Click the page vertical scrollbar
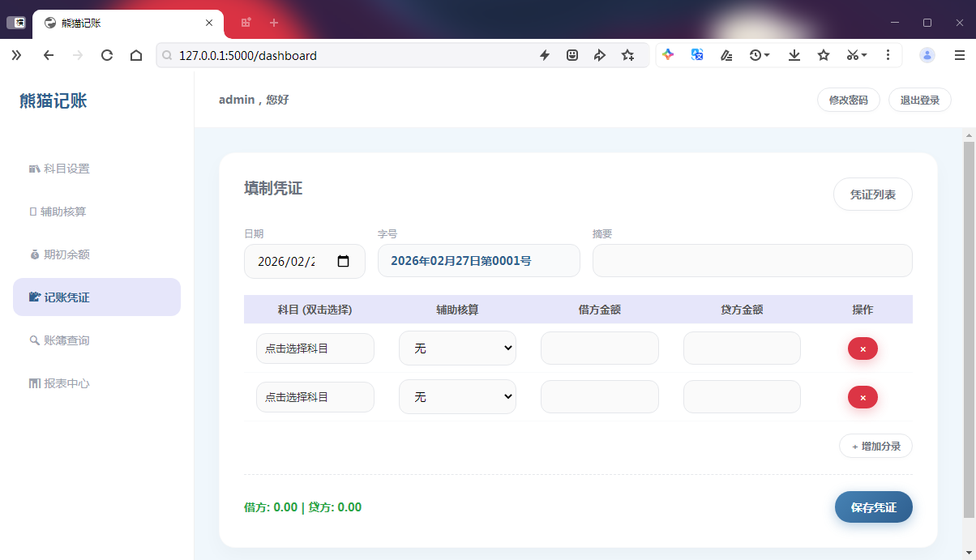The width and height of the screenshot is (976, 560). pyautogui.click(x=969, y=324)
